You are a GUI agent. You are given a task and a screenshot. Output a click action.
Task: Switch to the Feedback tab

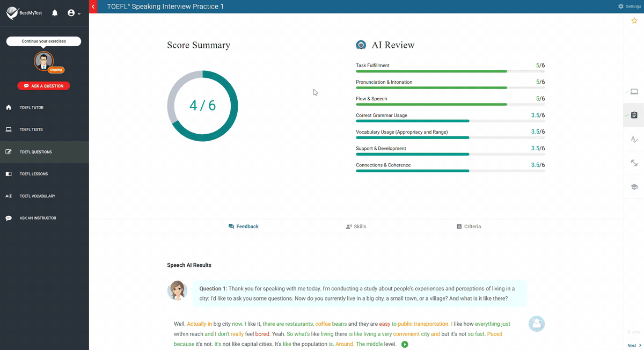pyautogui.click(x=243, y=227)
